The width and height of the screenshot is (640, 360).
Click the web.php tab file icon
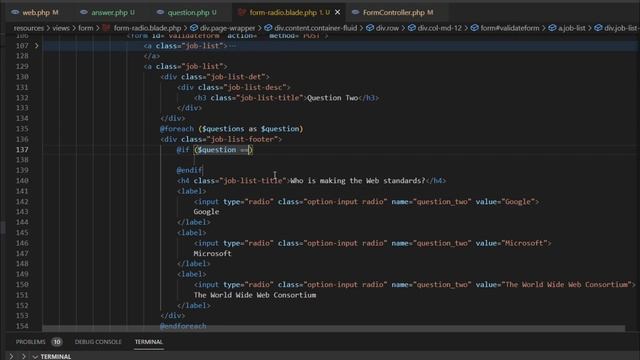pos(15,13)
